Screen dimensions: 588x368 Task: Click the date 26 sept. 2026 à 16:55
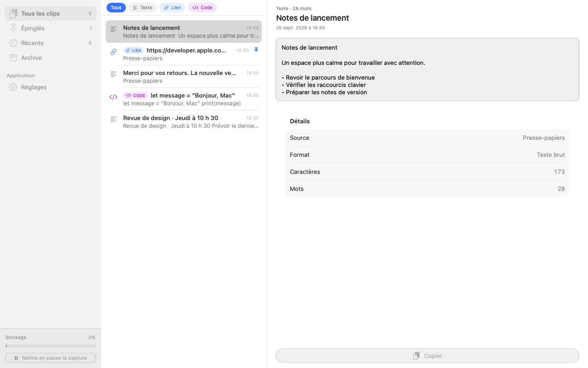300,28
